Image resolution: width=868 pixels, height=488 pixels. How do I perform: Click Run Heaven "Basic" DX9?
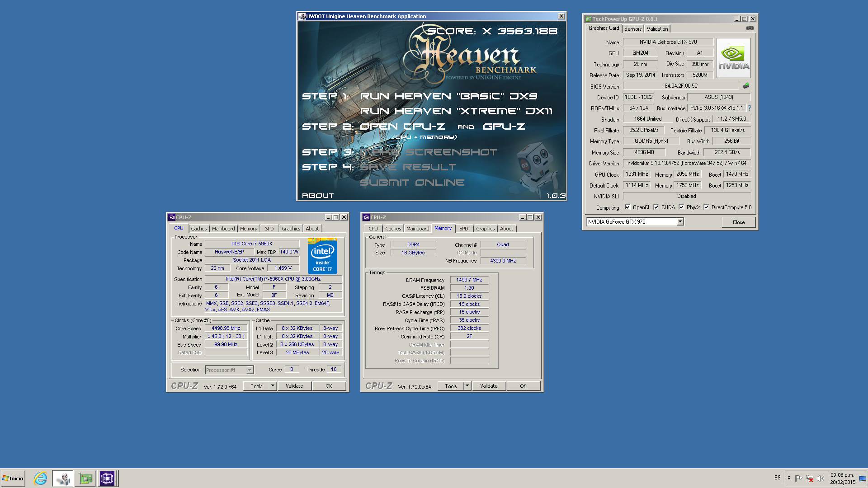coord(448,96)
